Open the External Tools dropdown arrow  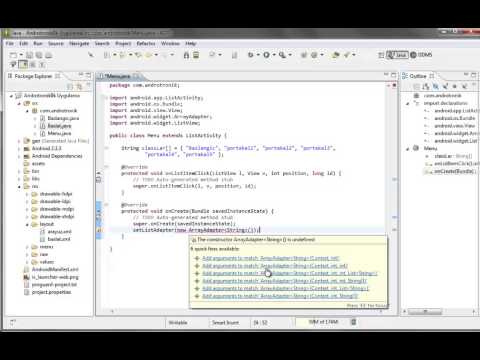[290, 55]
